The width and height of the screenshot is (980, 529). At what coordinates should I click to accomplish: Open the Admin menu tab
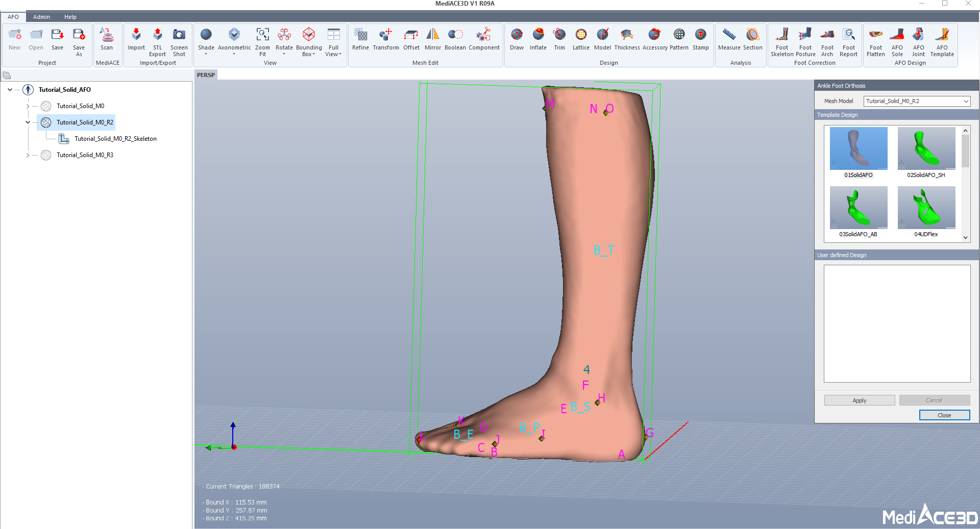coord(41,17)
